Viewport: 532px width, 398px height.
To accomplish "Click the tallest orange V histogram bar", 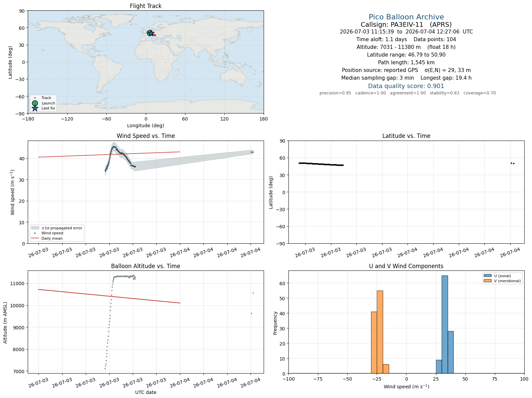I will click(x=380, y=332).
